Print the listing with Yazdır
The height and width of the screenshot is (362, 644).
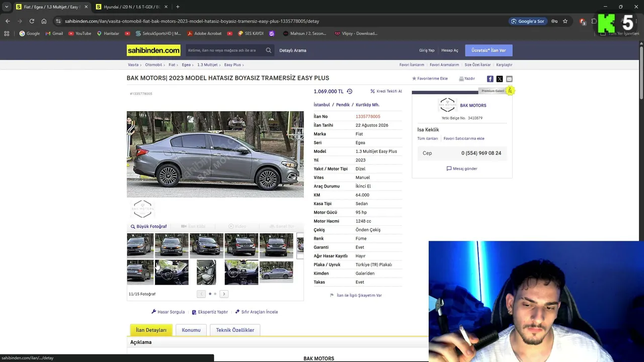tap(467, 79)
